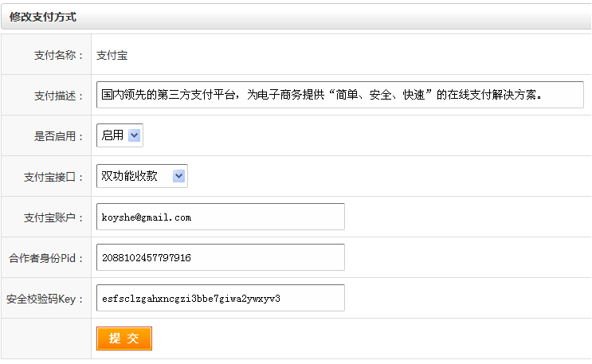592x364 pixels.
Task: Click the word 在线支付解决方案 in description field
Action: (494, 94)
